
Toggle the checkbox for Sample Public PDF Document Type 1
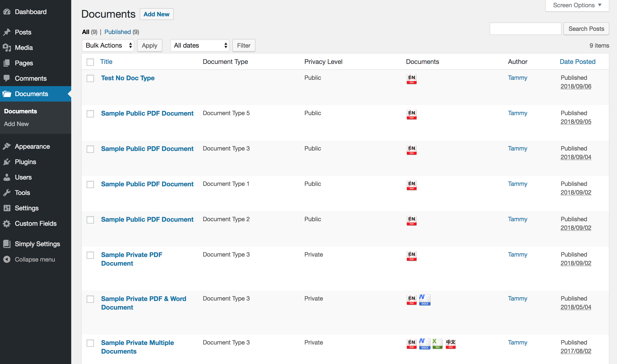pos(90,184)
